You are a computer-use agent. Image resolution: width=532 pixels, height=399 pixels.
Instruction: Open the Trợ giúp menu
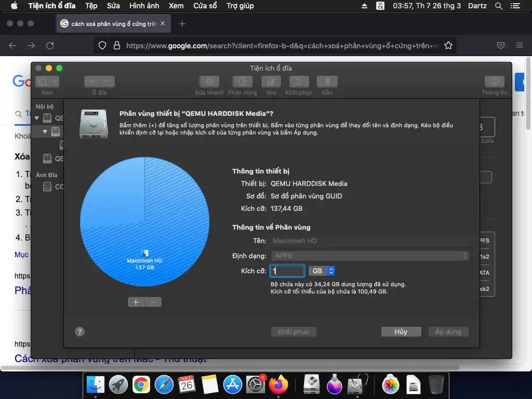pyautogui.click(x=240, y=6)
